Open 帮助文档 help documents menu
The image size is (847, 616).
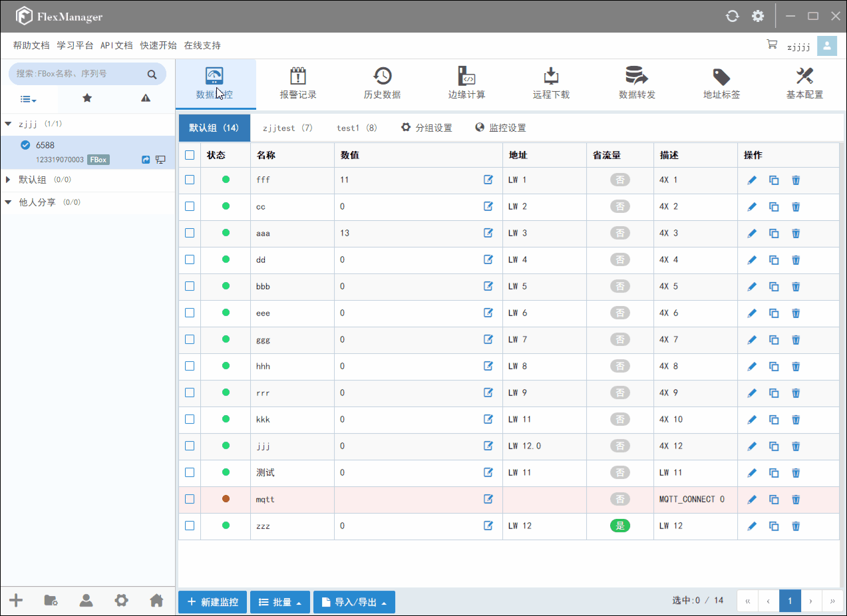31,45
